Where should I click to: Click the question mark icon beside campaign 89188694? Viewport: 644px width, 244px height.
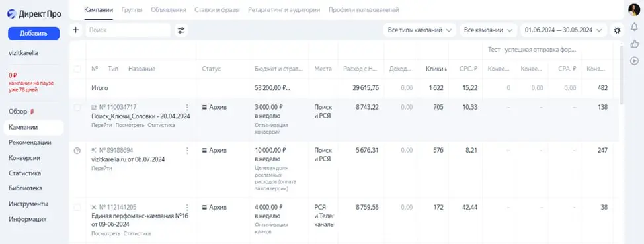[x=77, y=150]
